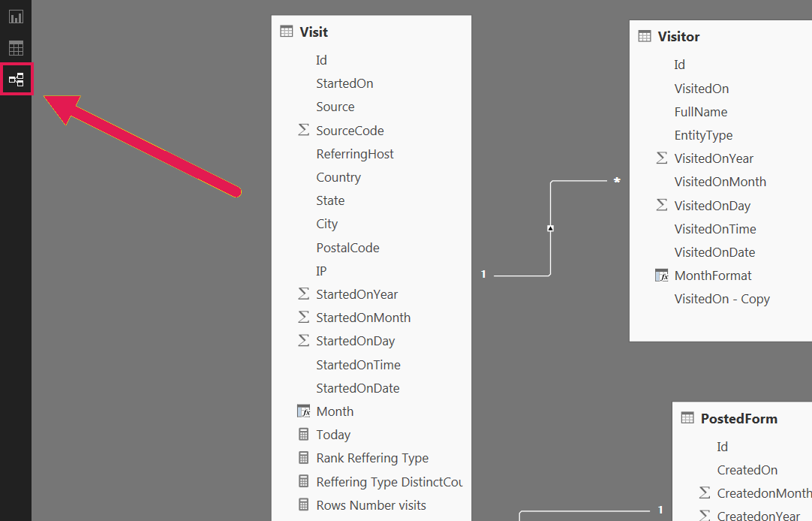The height and width of the screenshot is (521, 812).
Task: Select the StartedOnMonth field
Action: tap(363, 318)
